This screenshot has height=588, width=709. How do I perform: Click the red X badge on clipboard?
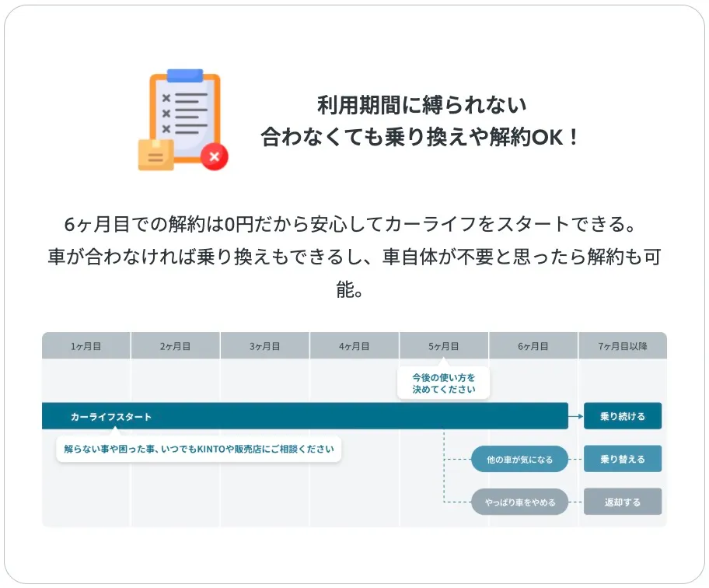click(x=215, y=156)
